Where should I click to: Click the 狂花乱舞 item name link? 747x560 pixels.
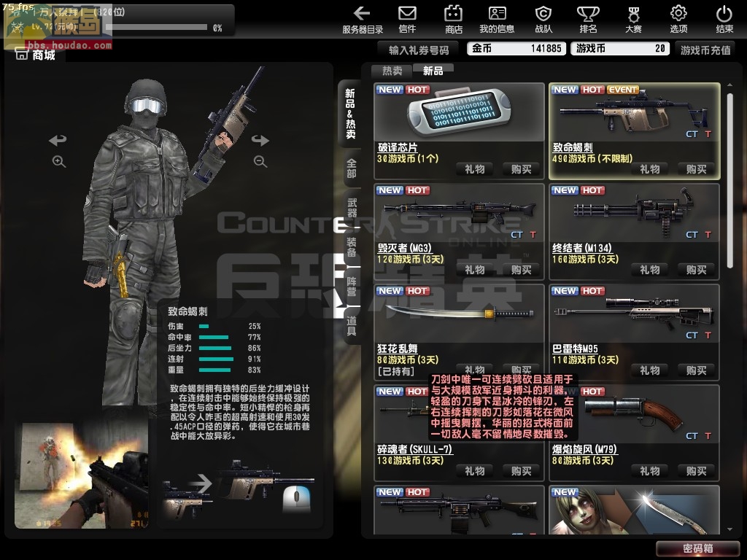pos(398,349)
